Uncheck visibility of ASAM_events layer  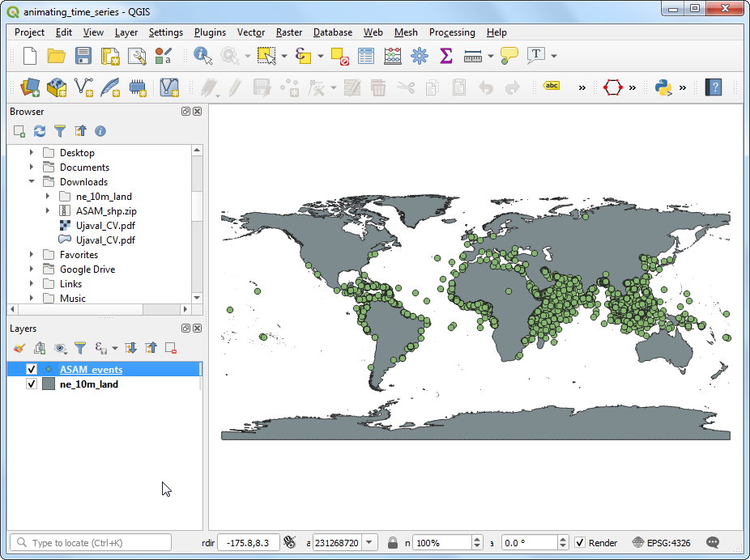tap(31, 368)
